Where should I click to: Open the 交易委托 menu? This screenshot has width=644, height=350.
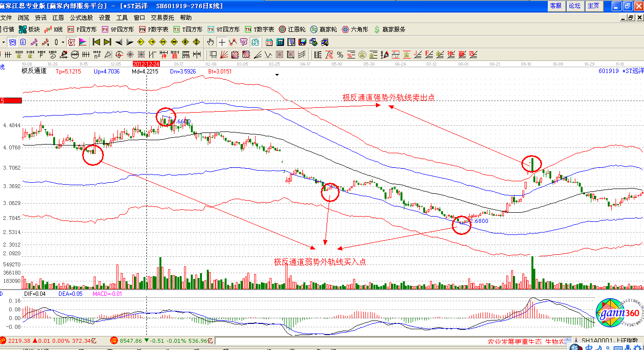tap(162, 18)
